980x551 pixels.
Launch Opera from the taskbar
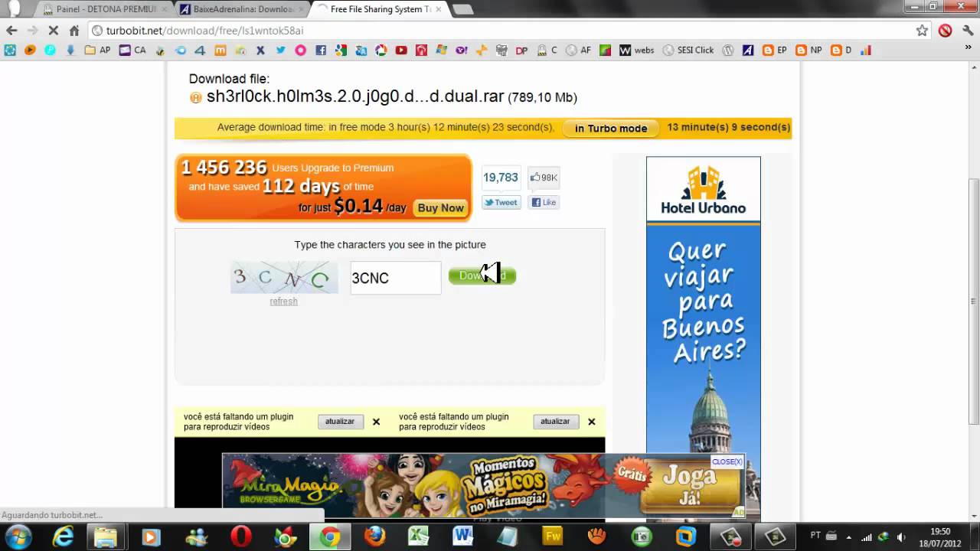(x=240, y=537)
